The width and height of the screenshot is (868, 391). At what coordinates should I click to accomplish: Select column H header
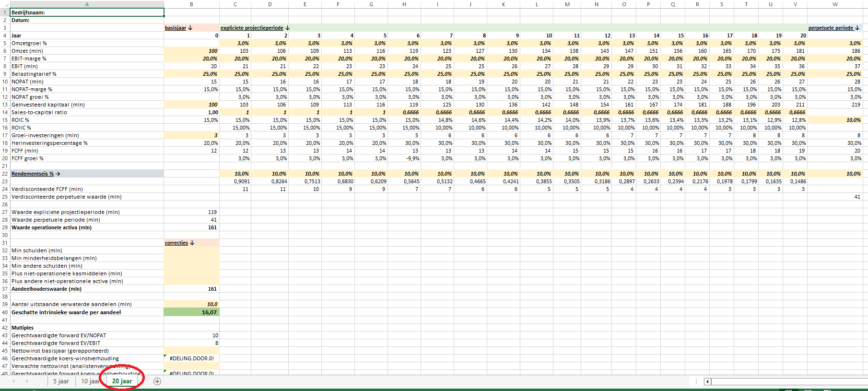click(404, 4)
